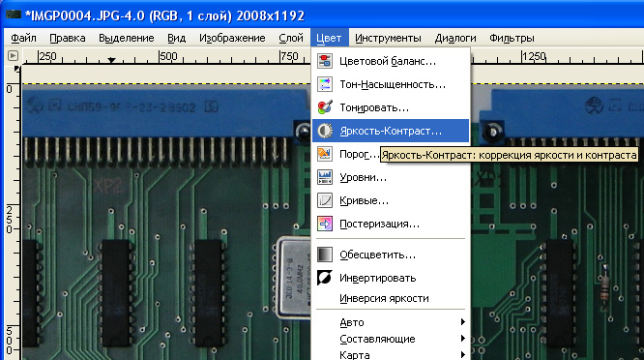
Task: Expand the Карта submenu arrow
Action: [x=463, y=354]
